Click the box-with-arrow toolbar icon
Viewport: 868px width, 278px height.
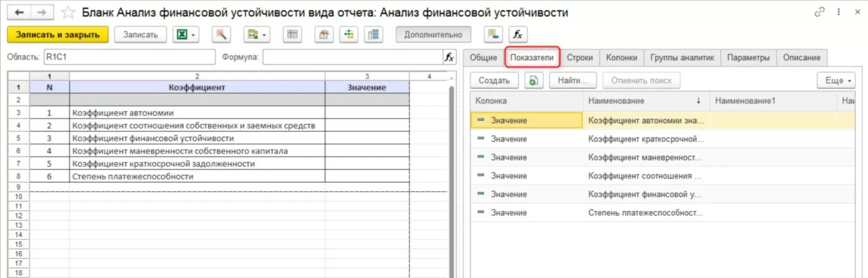point(324,34)
